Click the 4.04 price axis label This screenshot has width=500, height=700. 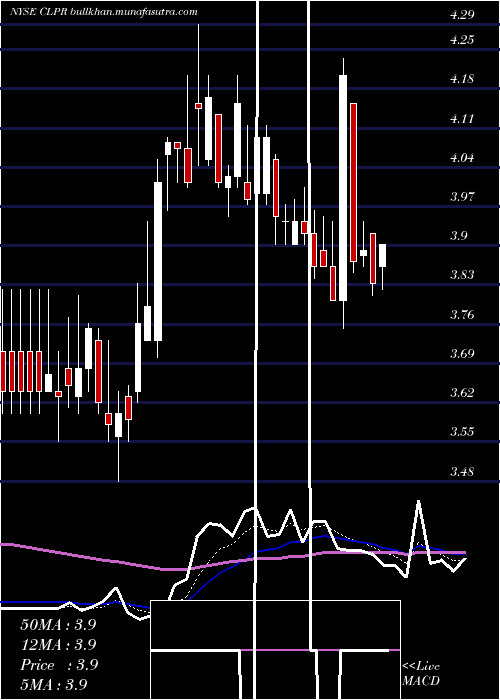[x=462, y=158]
